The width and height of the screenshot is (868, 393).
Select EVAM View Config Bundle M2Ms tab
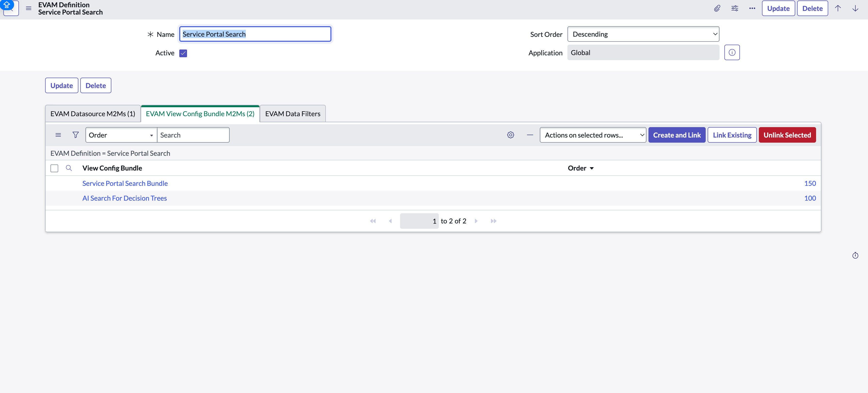coord(200,114)
